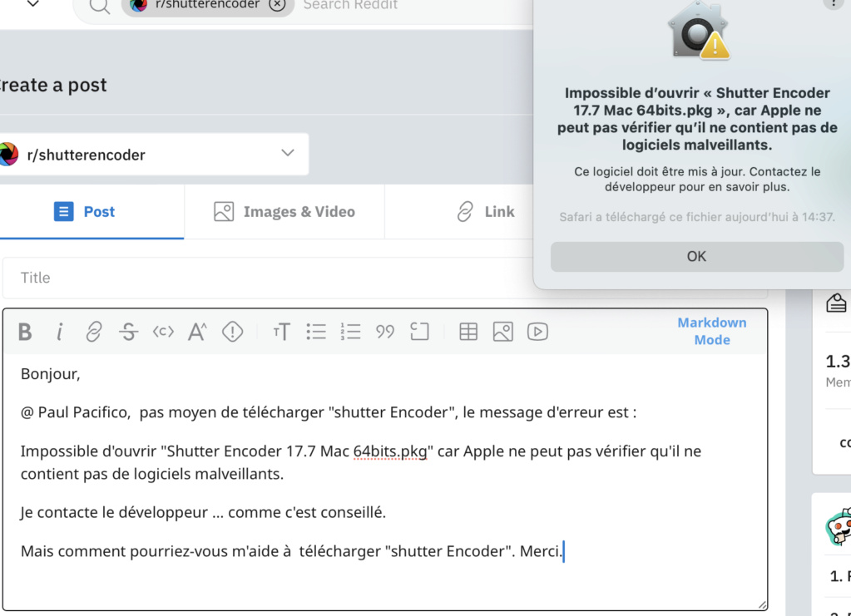
Task: Insert a hyperlink via editor toolbar
Action: pos(94,332)
